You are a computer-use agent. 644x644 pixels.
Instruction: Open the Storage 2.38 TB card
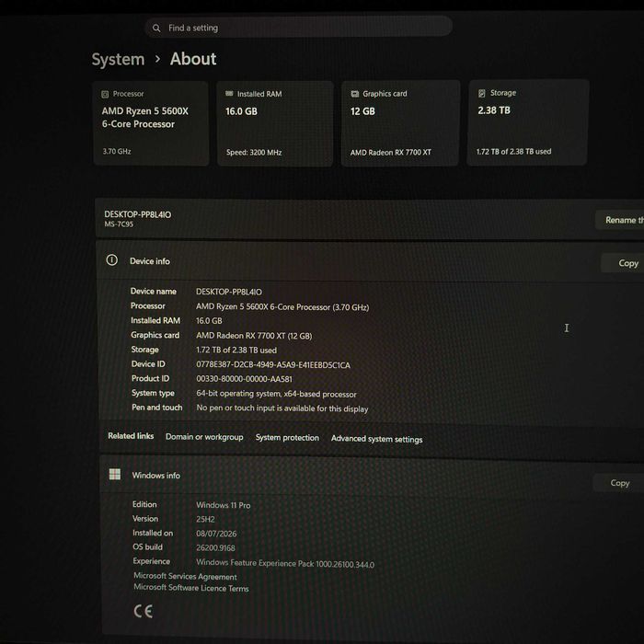[527, 122]
